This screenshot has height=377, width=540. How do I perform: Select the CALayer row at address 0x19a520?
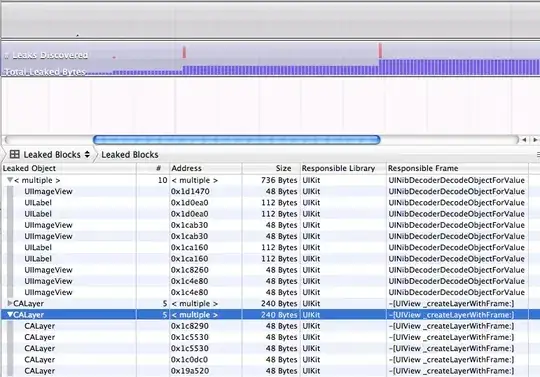[264, 371]
